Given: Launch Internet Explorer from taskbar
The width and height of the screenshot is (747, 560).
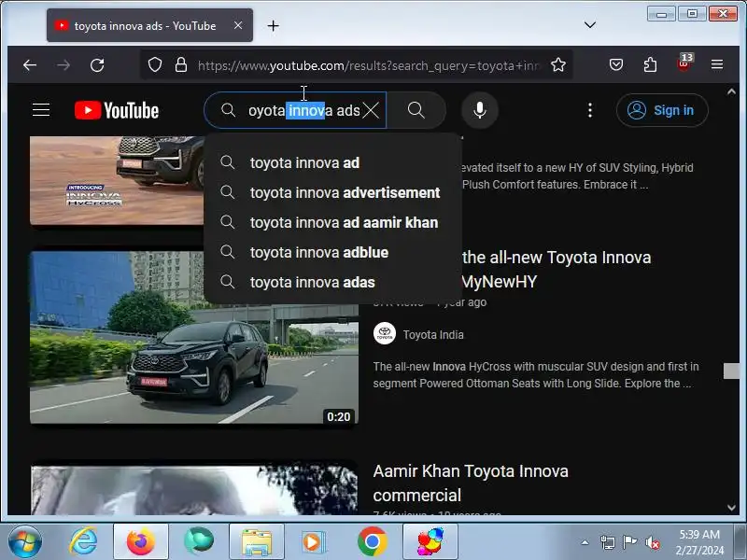Looking at the screenshot, I should click(83, 541).
